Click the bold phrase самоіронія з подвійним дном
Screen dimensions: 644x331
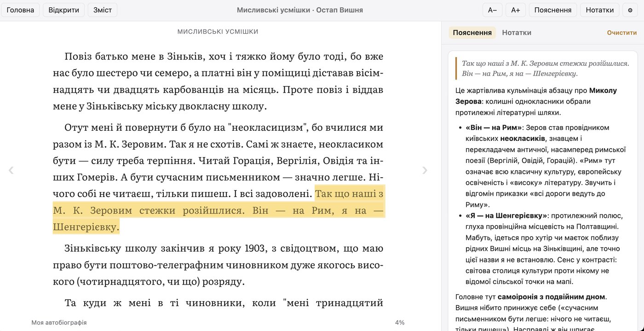551,297
